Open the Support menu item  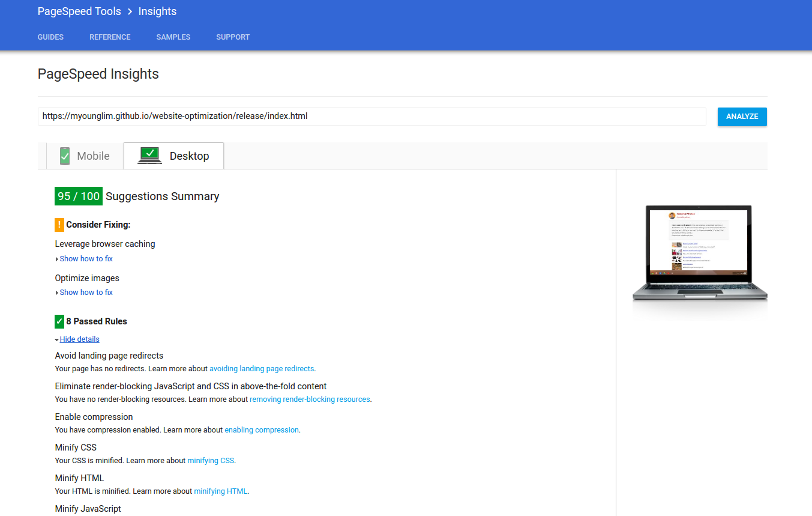233,37
